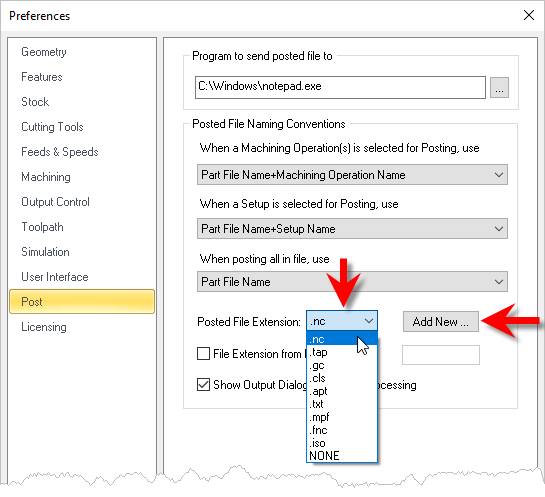Expand the Setup naming convention dropdown
Screen dimensions: 545x497
[352, 228]
